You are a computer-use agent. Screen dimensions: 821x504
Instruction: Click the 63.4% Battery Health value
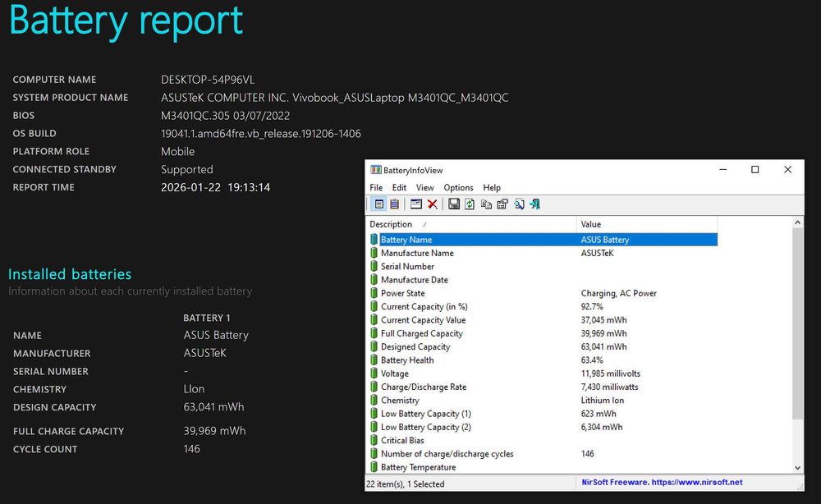pos(592,360)
